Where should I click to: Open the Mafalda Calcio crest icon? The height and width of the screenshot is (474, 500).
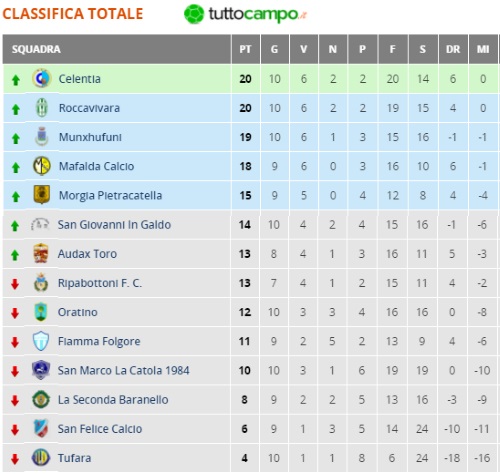tap(42, 166)
